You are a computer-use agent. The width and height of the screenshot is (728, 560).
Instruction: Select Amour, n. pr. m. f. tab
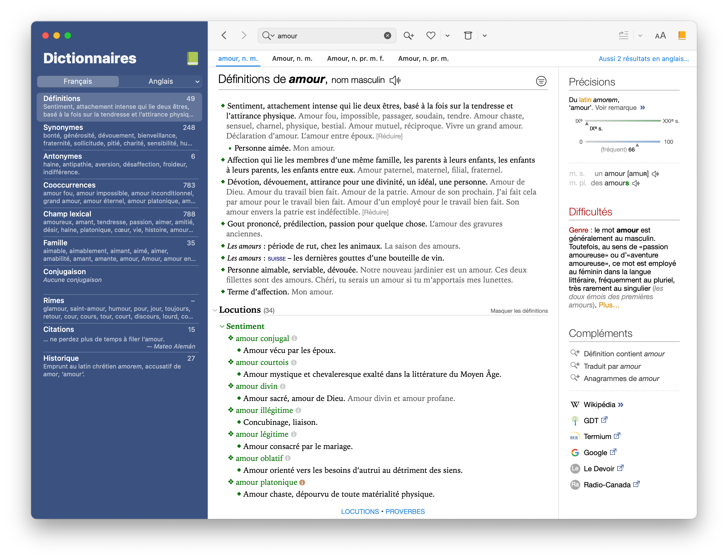click(x=355, y=59)
